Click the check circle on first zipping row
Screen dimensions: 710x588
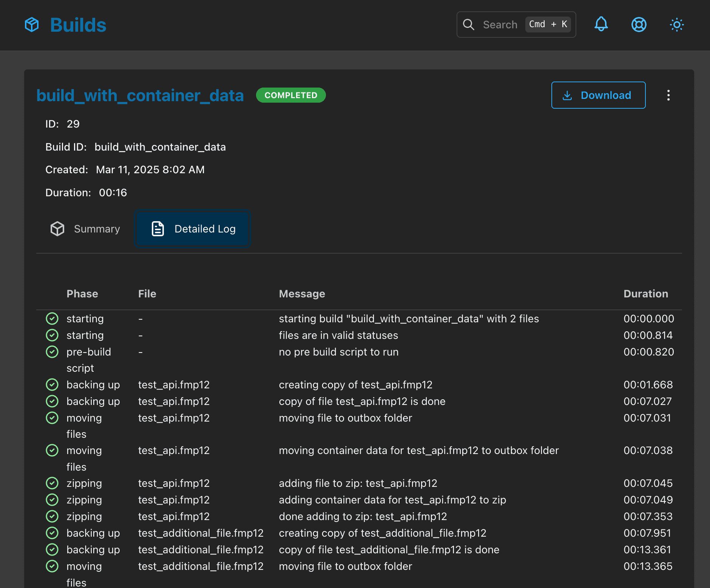click(52, 483)
